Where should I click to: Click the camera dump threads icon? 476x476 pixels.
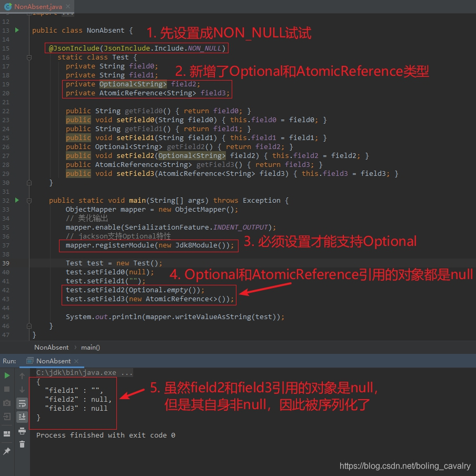[7, 403]
